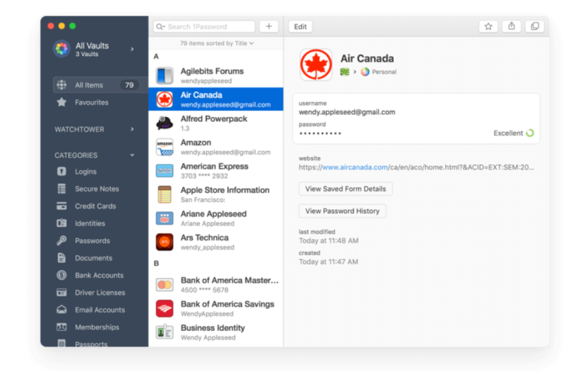This screenshot has height=380, width=588.
Task: Select the Amazon login entry
Action: coord(216,146)
